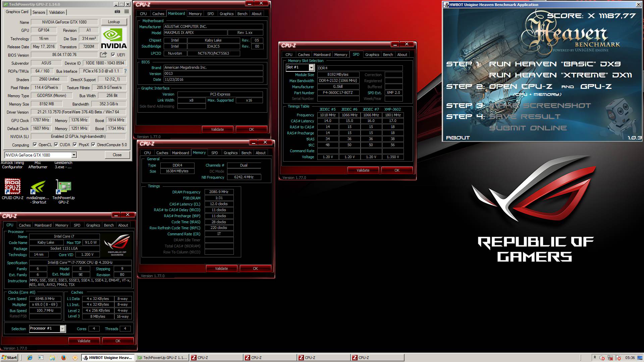The image size is (644, 362).
Task: Click Make Screenshot in HWBOT step 3
Action: click(x=540, y=106)
